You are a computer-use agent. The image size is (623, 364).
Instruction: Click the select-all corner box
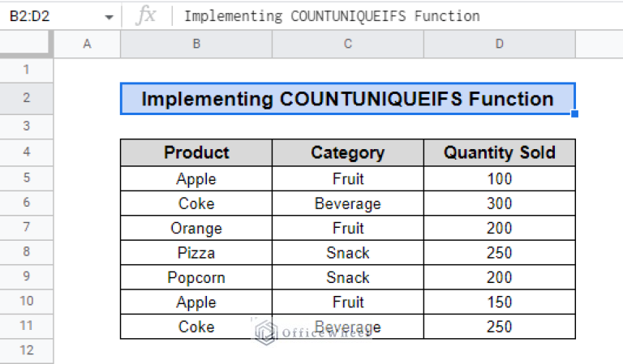pos(27,45)
